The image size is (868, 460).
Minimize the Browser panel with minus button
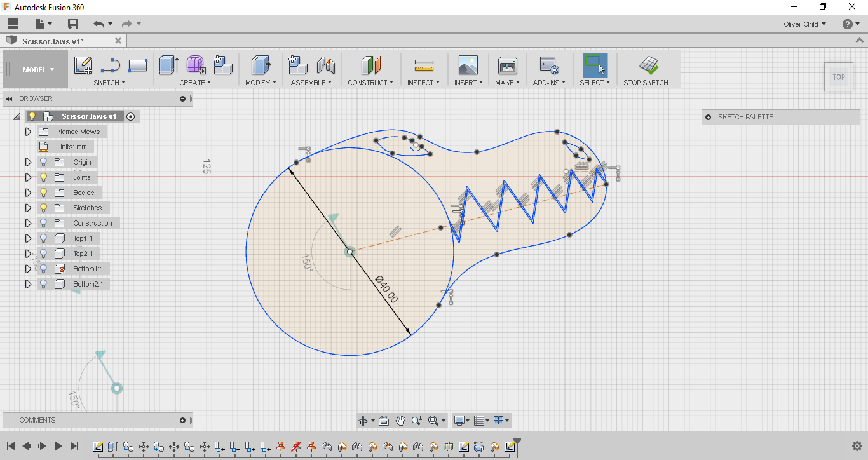click(183, 98)
